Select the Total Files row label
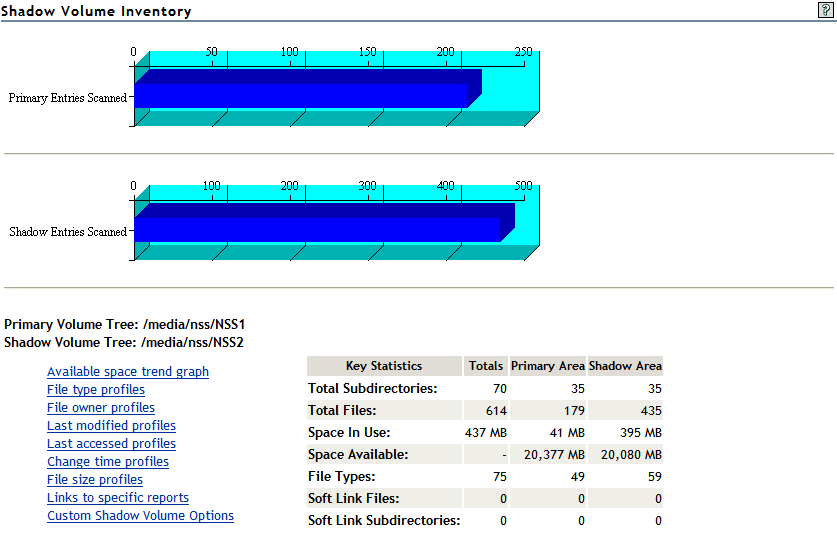 pyautogui.click(x=342, y=411)
